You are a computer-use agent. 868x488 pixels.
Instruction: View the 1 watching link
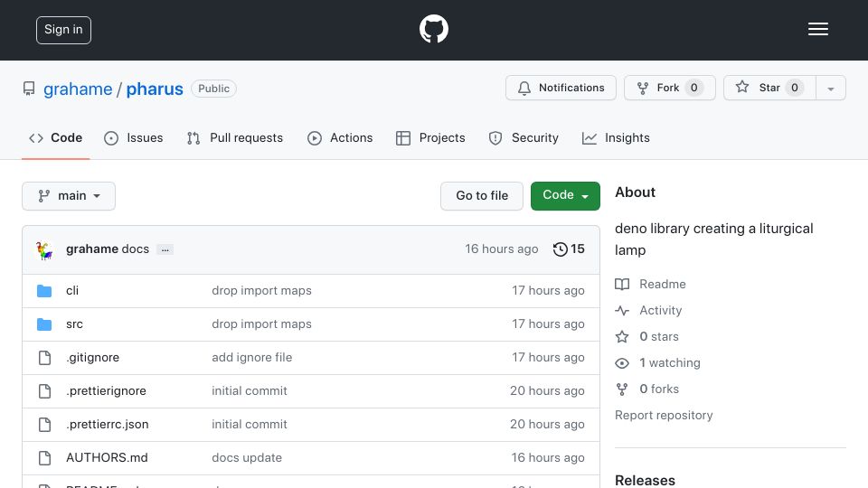[x=657, y=363]
